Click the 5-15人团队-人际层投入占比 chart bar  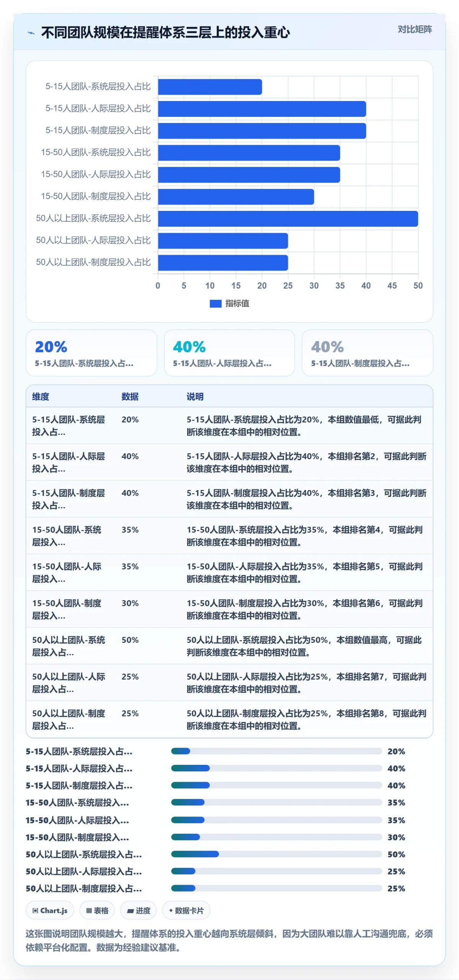tap(262, 109)
